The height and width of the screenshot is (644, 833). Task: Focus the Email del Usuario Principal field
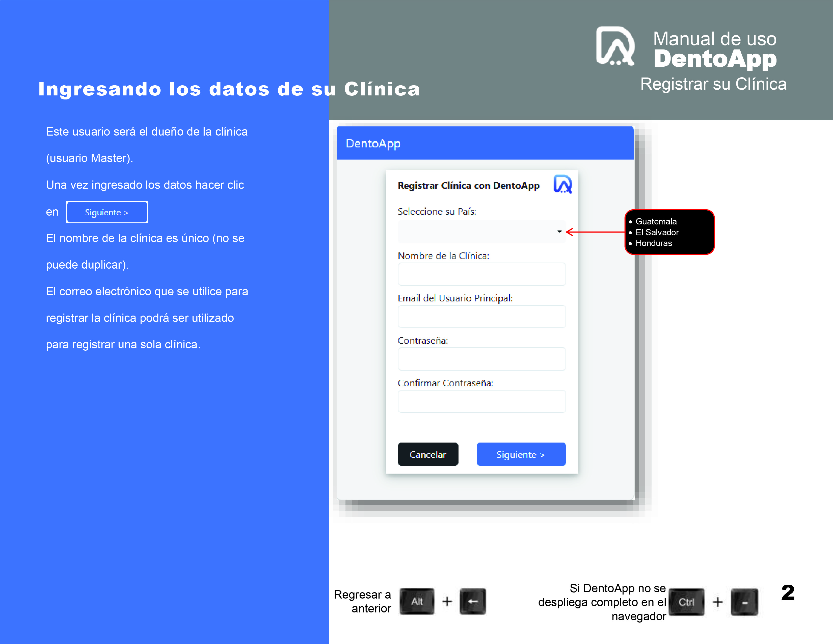click(482, 316)
